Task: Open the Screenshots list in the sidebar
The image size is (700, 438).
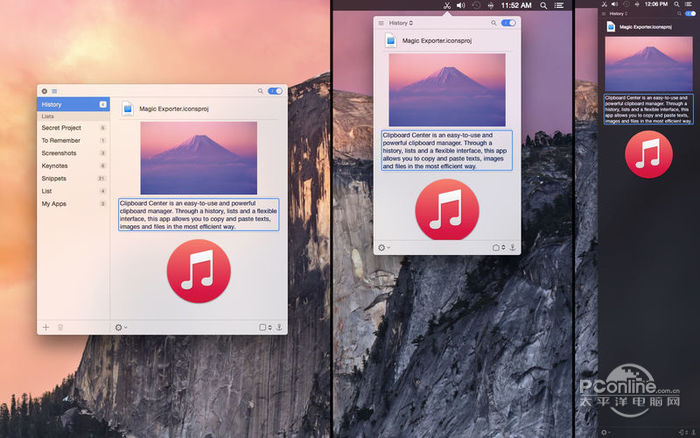Action: click(61, 153)
